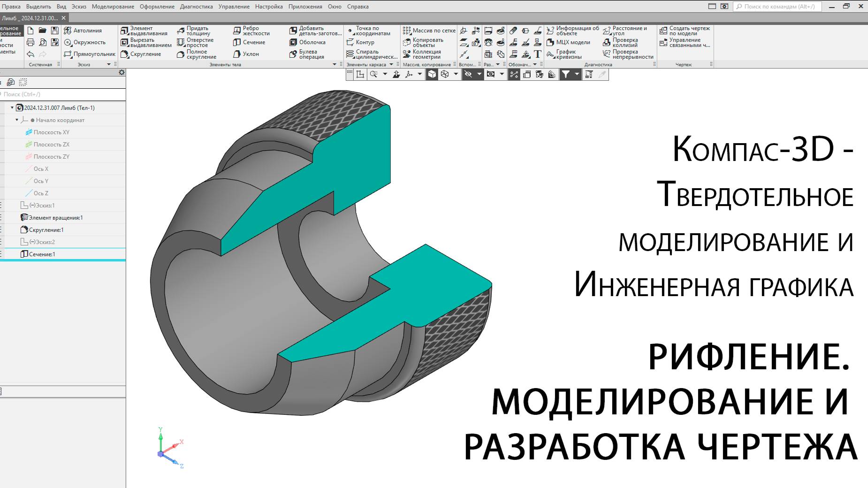Open the Моделирование menu
868x488 pixels.
(113, 6)
